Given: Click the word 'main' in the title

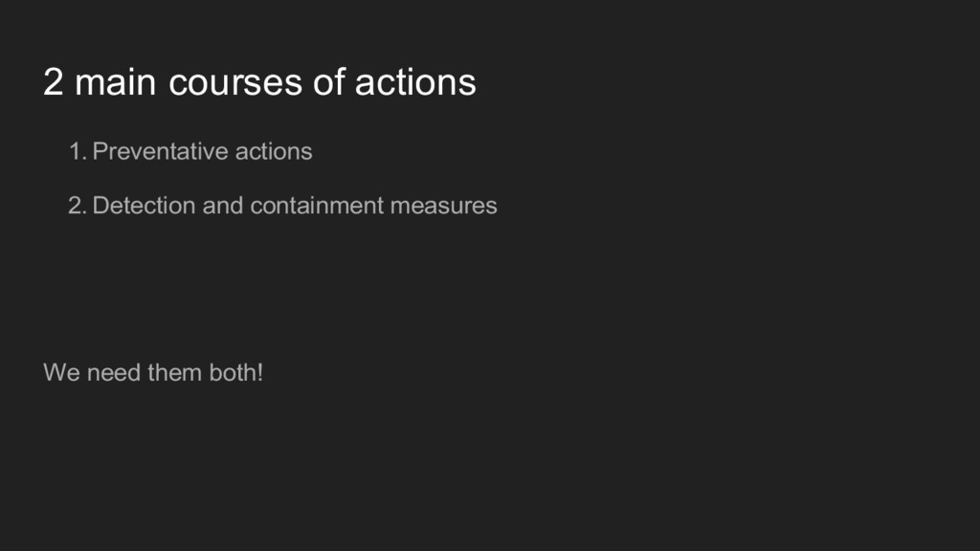Looking at the screenshot, I should coord(115,82).
